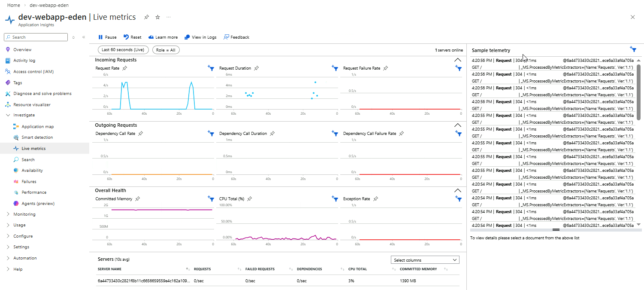Select Performance in the sidebar
This screenshot has width=644, height=290.
pos(34,192)
